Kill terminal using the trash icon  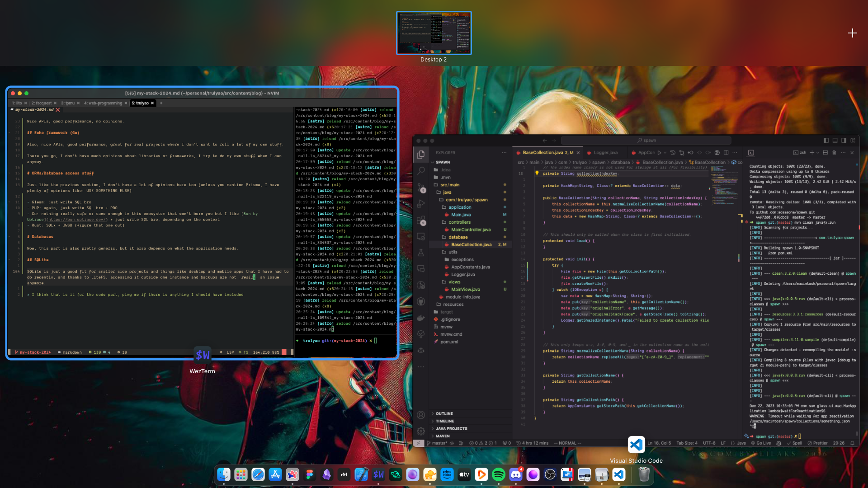click(834, 153)
